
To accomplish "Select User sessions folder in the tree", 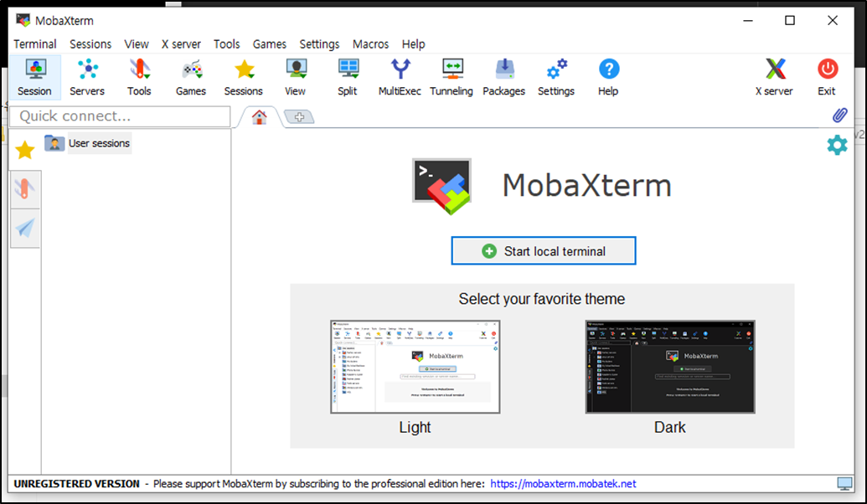I will click(x=89, y=143).
